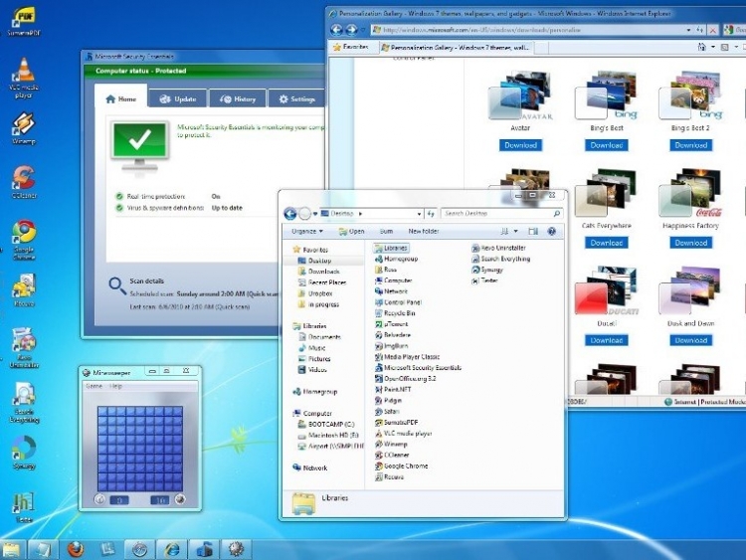The width and height of the screenshot is (746, 560).
Task: Switch to the History tab in Security Essentials
Action: (237, 99)
